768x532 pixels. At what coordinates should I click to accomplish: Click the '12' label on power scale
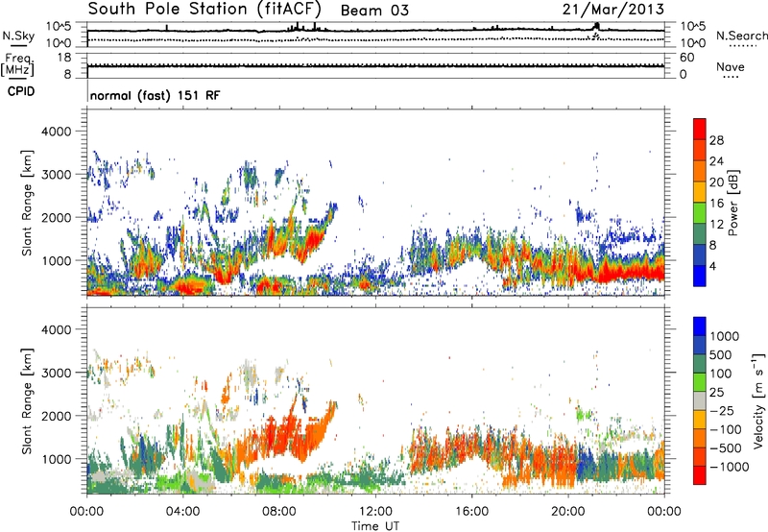716,225
